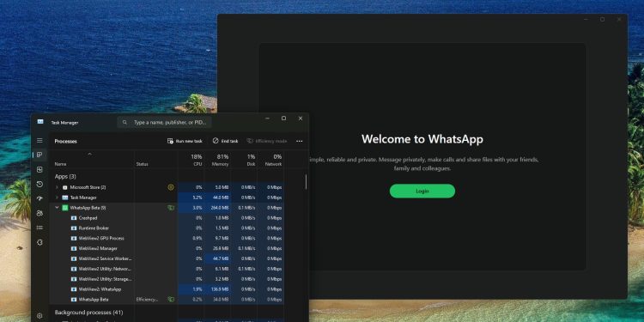Minimize the WhatsApp window
Screen dimensions: 644x322
[586, 19]
